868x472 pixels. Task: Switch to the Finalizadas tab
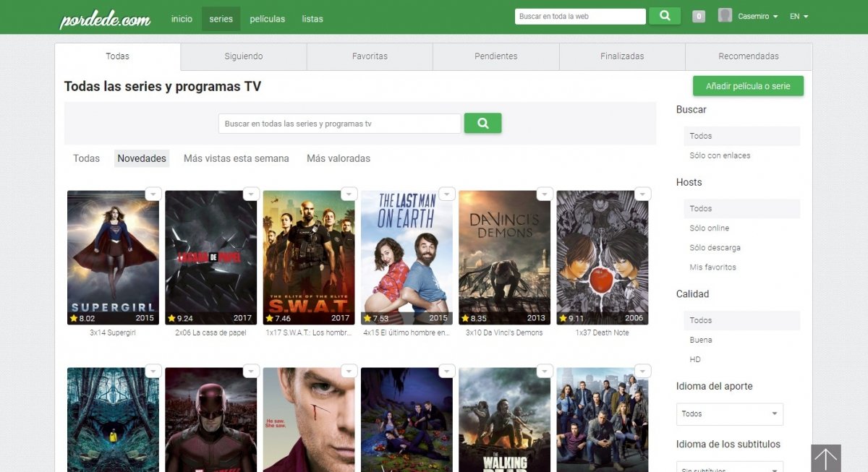coord(622,56)
